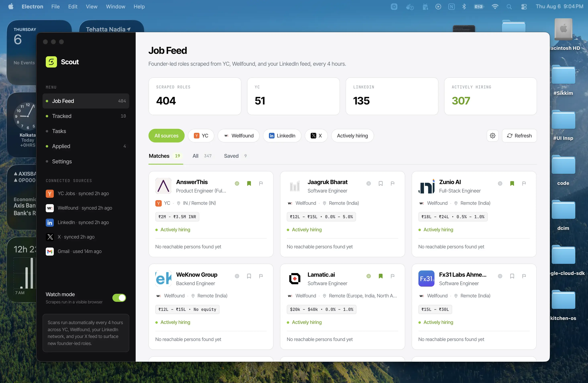The height and width of the screenshot is (383, 588).
Task: Open the View menu in menu bar
Action: pyautogui.click(x=92, y=6)
